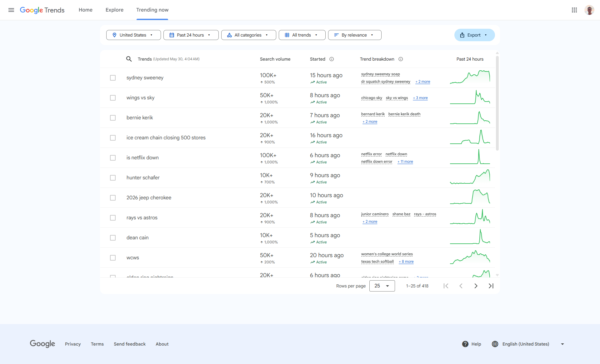Go to next page of results
This screenshot has width=600, height=364.
tap(476, 286)
